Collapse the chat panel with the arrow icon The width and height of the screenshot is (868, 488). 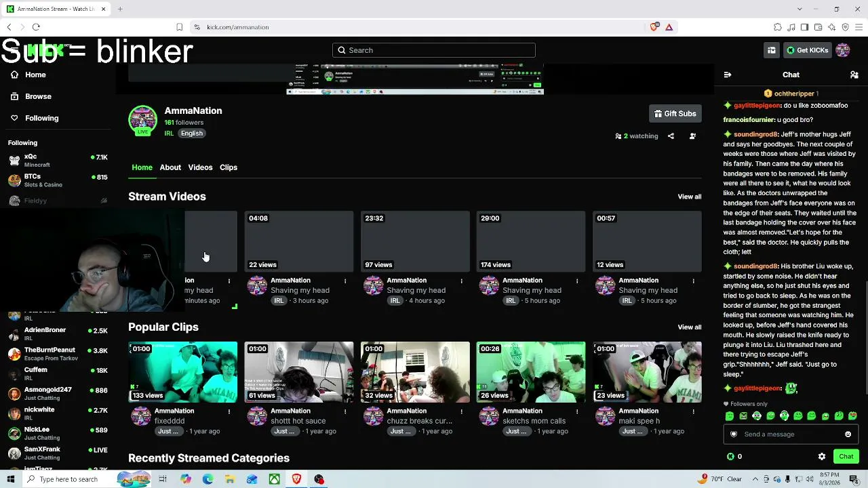(728, 75)
